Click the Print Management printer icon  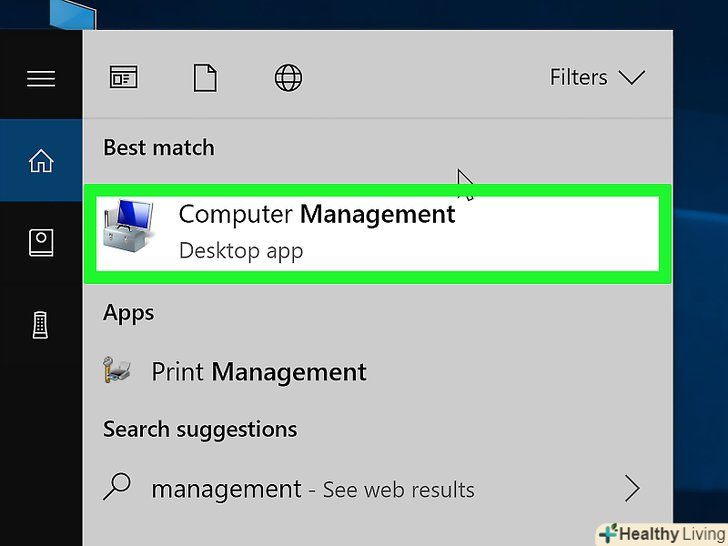118,372
